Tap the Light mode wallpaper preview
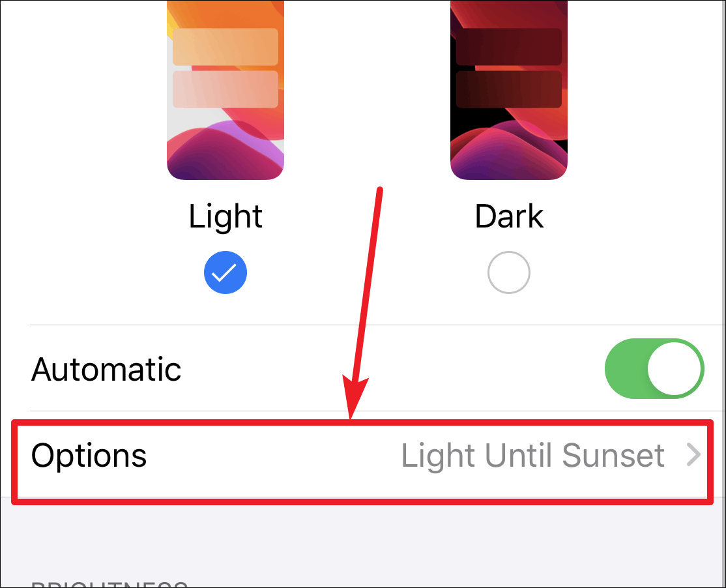 225,90
